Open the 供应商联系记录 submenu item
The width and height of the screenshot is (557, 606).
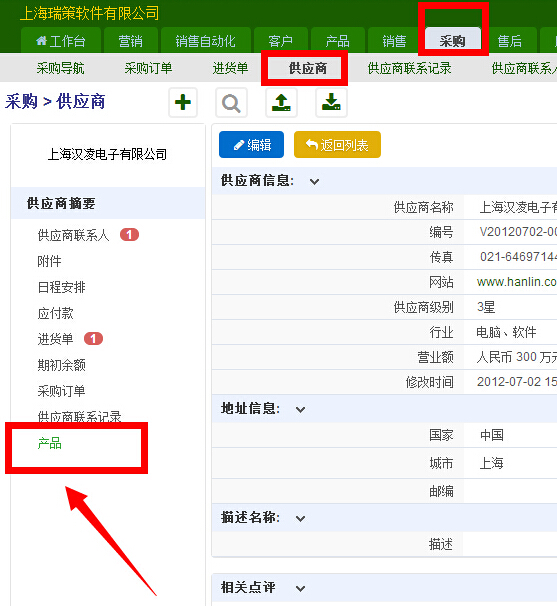pos(409,68)
